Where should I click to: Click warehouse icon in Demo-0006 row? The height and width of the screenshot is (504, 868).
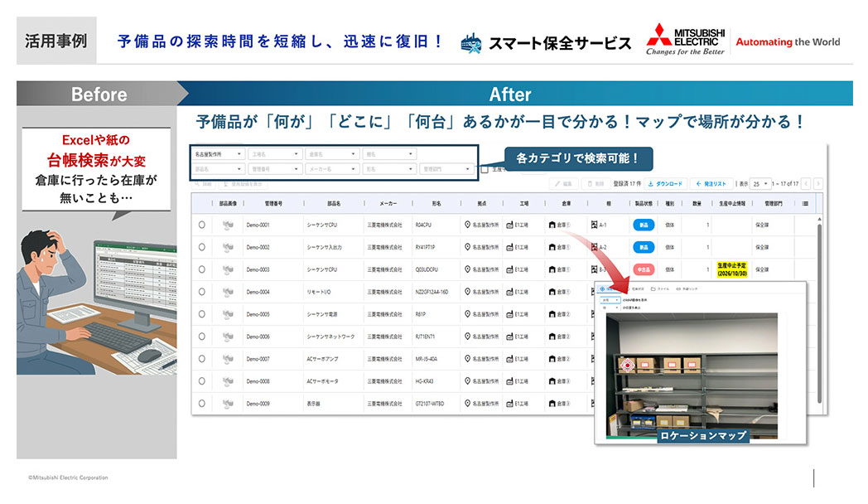coord(552,337)
